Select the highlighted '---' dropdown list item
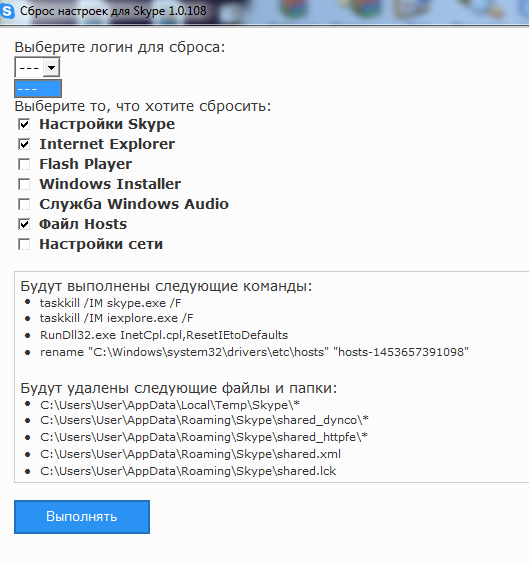 (x=38, y=88)
